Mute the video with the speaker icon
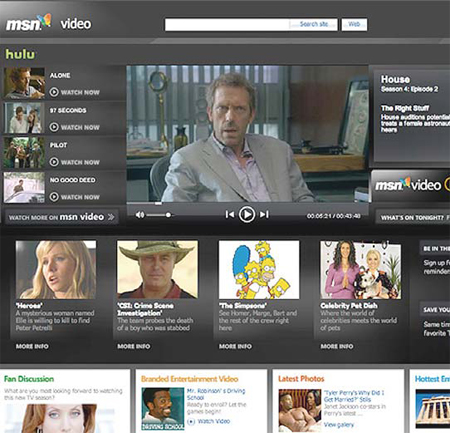 [140, 215]
